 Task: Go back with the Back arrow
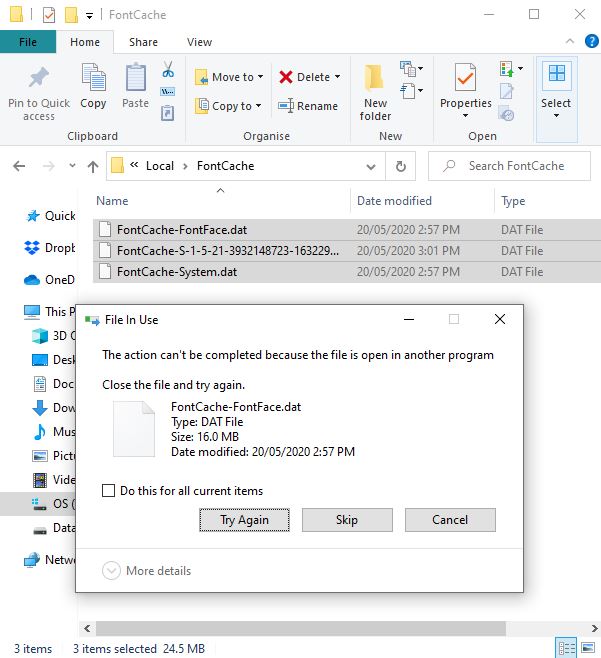[19, 166]
